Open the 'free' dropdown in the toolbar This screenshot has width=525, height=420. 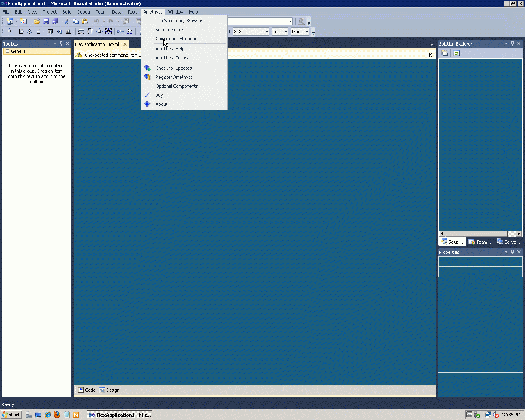pos(306,32)
